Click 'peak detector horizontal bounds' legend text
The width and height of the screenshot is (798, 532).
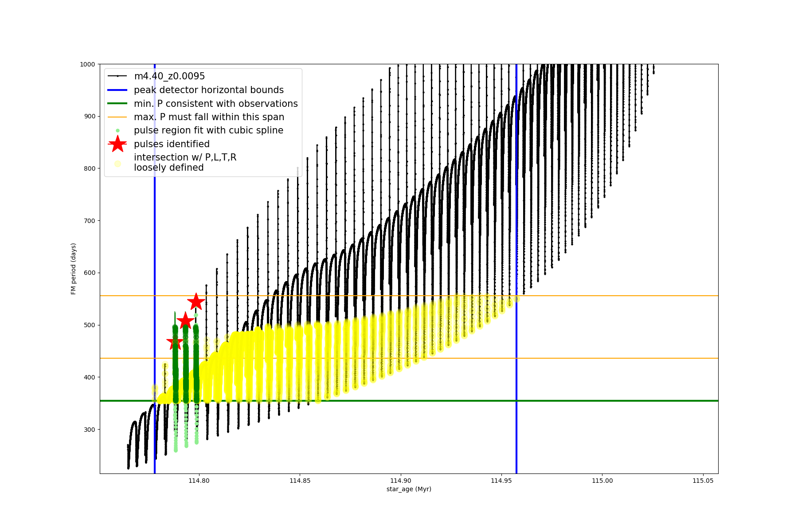pos(209,90)
